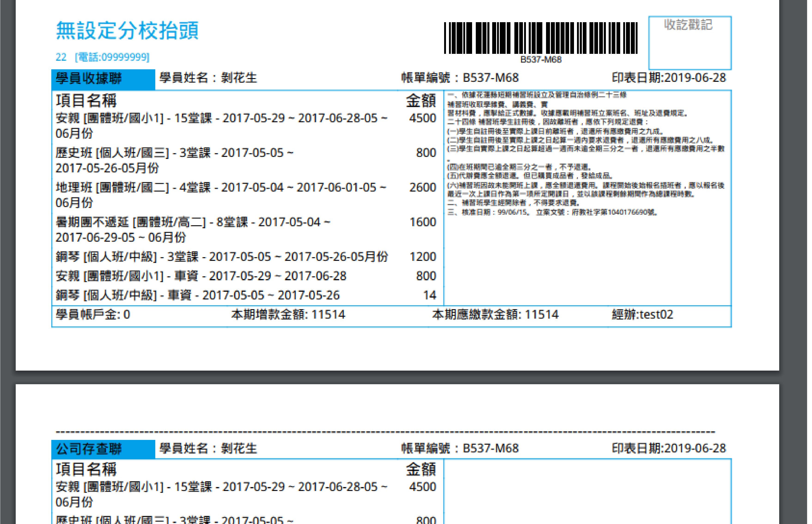Click the 經辦 test02 handler text
Image resolution: width=812 pixels, height=524 pixels.
[x=642, y=314]
